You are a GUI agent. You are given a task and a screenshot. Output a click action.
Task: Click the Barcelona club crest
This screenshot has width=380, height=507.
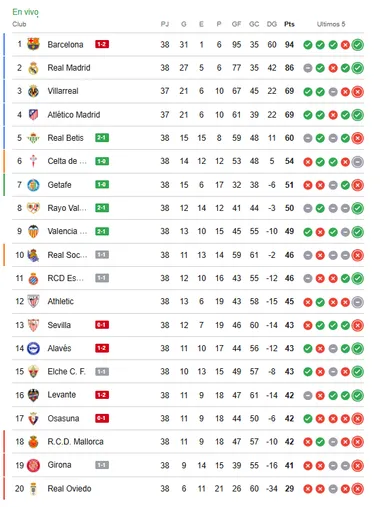point(33,44)
